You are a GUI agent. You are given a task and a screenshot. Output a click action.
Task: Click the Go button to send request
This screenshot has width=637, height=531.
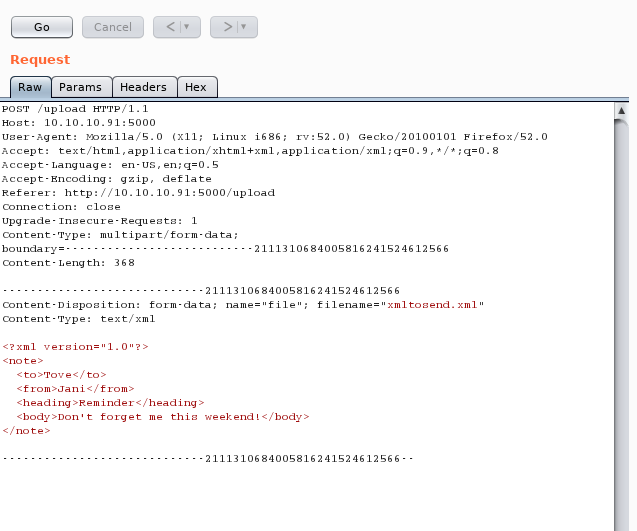41,27
